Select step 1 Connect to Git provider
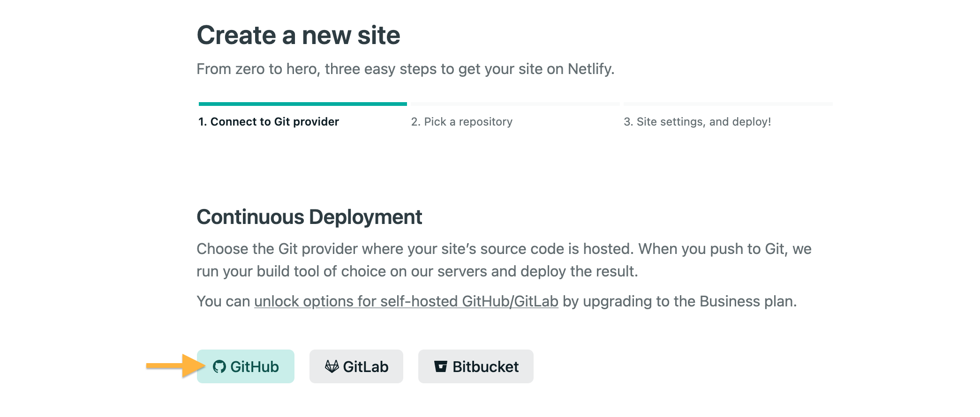Screen dimensions: 980x417 [269, 122]
